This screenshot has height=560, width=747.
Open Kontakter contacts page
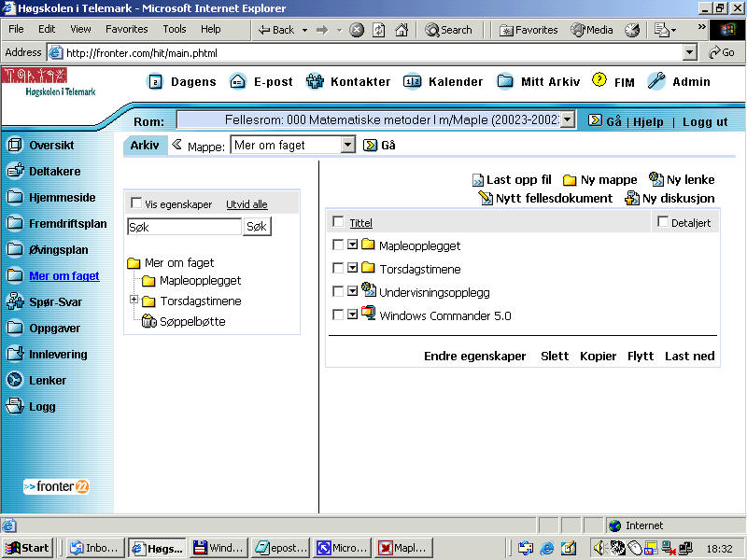[x=348, y=82]
